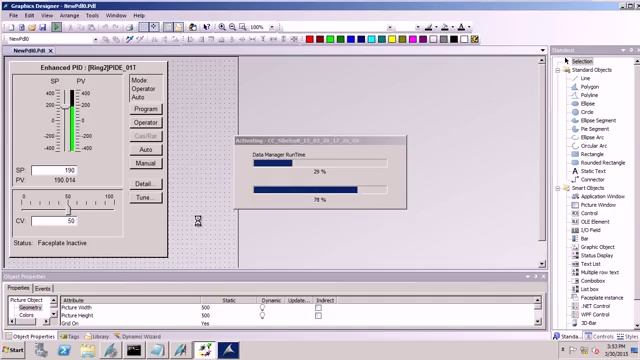Image resolution: width=640 pixels, height=360 pixels.
Task: Save the picture with floppy disk icon
Action: click(42, 27)
